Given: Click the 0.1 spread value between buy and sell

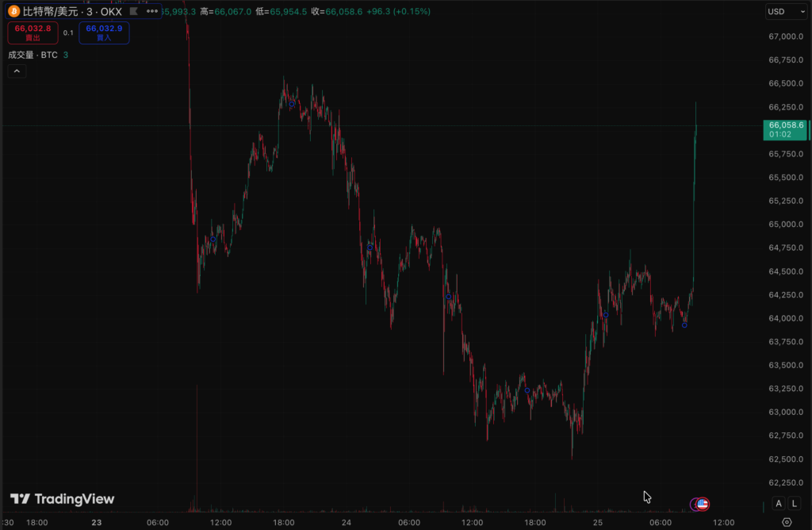Looking at the screenshot, I should (68, 33).
